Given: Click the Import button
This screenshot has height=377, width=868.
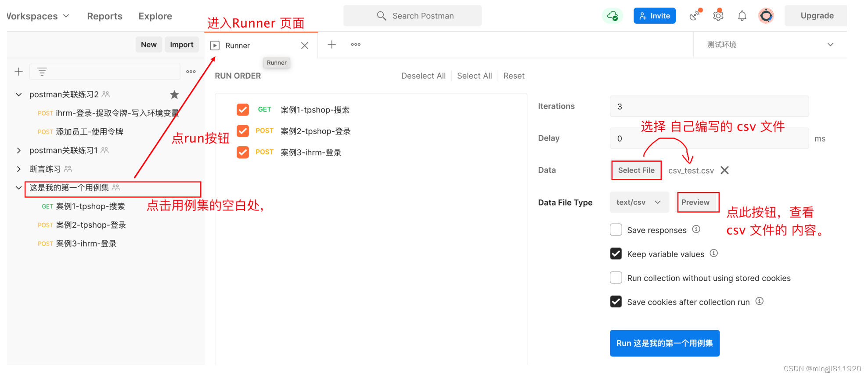Looking at the screenshot, I should point(182,44).
